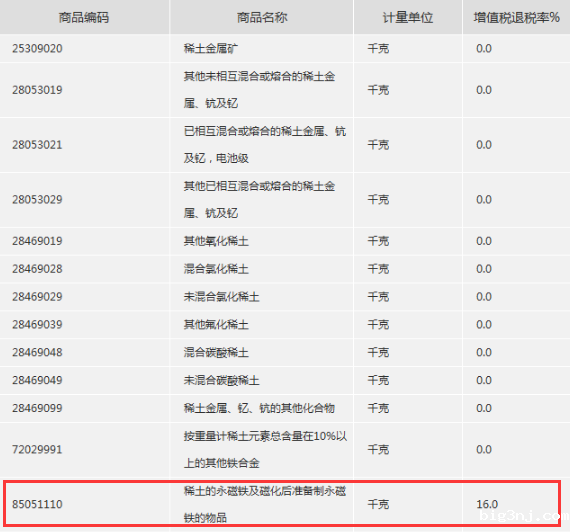Click the 16.0 tax refund rate

pyautogui.click(x=487, y=504)
